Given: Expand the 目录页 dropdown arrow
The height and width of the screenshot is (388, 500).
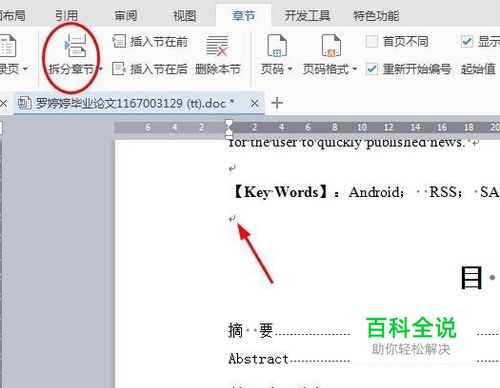Looking at the screenshot, I should point(25,69).
